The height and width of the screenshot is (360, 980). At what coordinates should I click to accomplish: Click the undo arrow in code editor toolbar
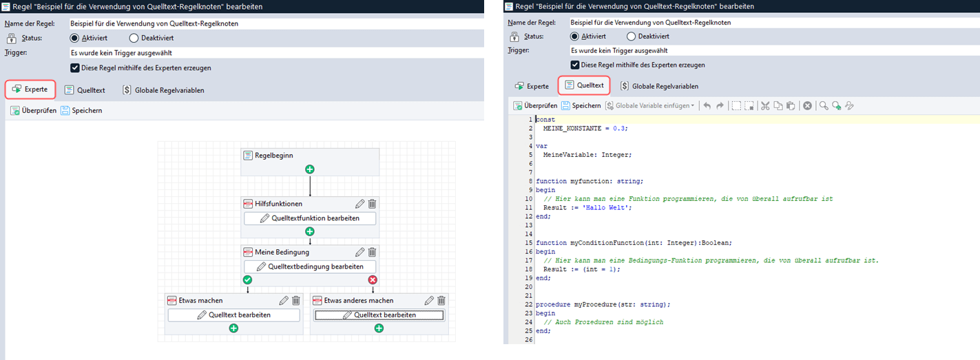(x=707, y=106)
